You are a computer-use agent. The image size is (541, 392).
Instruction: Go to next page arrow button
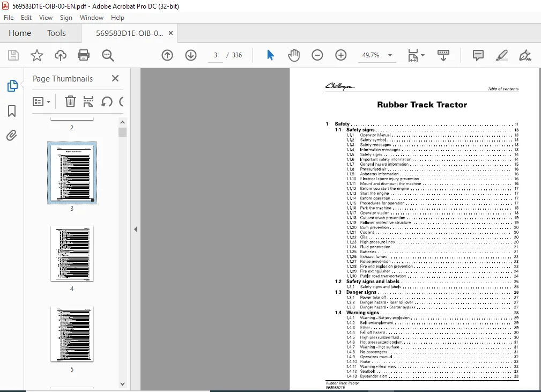click(x=191, y=55)
